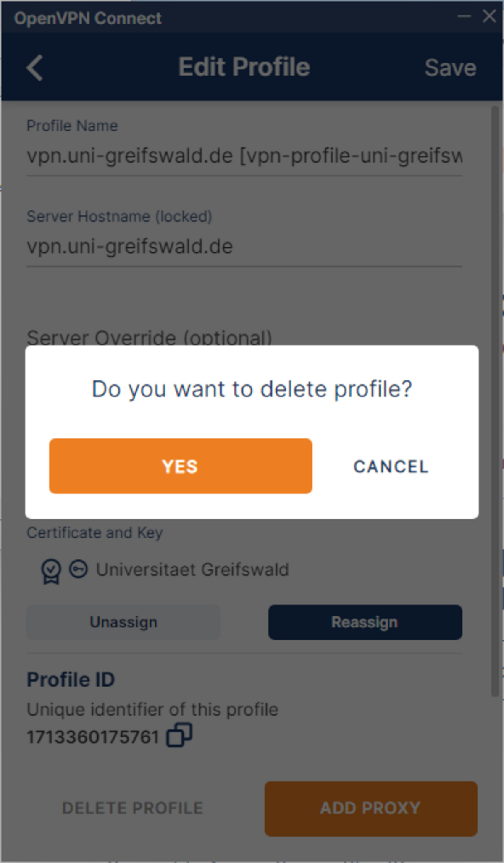The width and height of the screenshot is (504, 863).
Task: Minimize the OpenVPN Connect window
Action: coord(464,16)
